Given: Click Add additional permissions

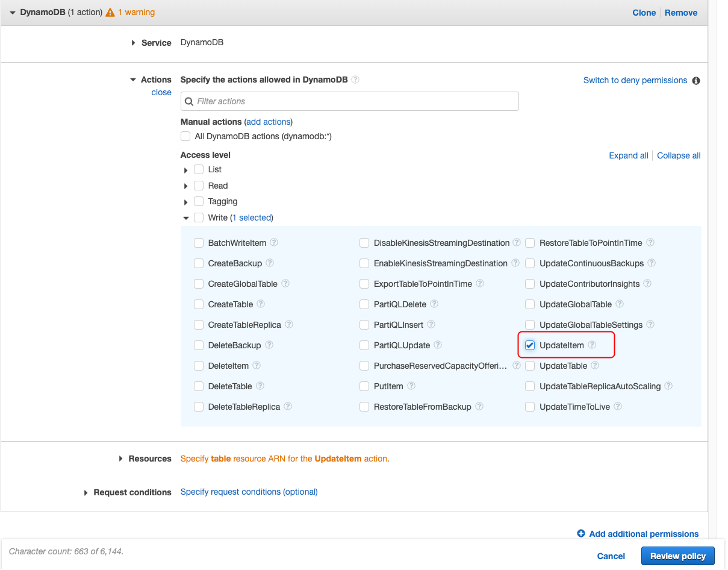Looking at the screenshot, I should pos(638,534).
